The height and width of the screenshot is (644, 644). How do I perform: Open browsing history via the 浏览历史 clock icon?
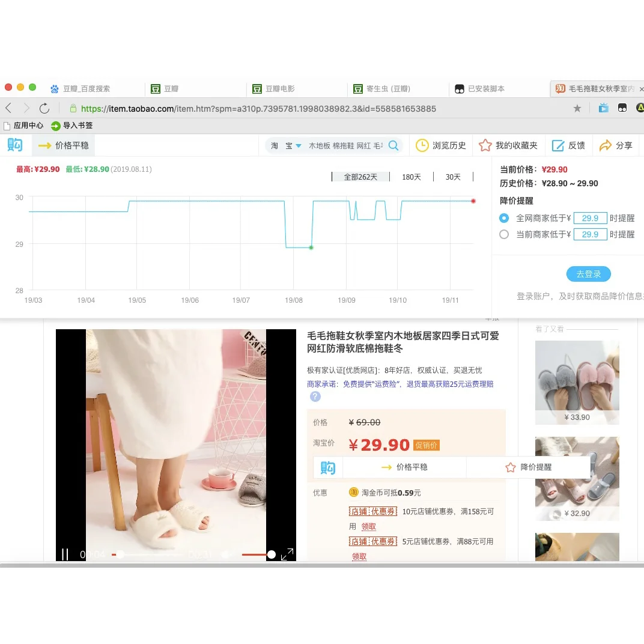point(422,145)
